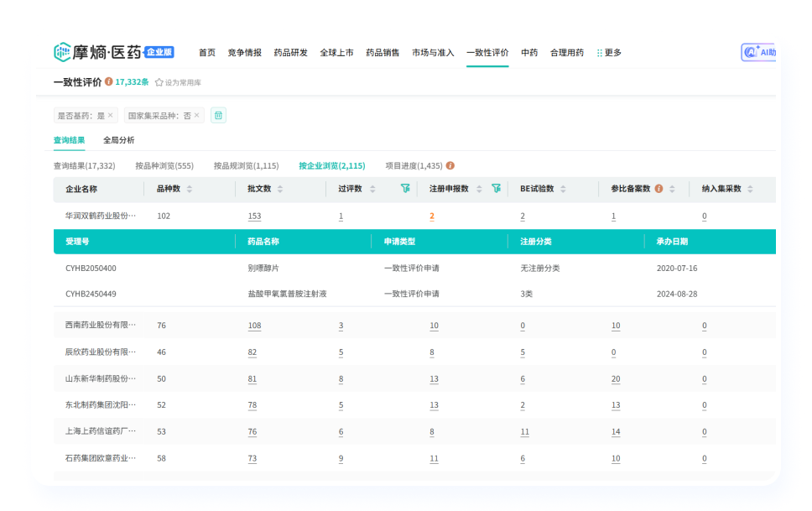Viewport: 812px width, 511px height.
Task: Click the date 2024-08-28
Action: [x=677, y=294]
